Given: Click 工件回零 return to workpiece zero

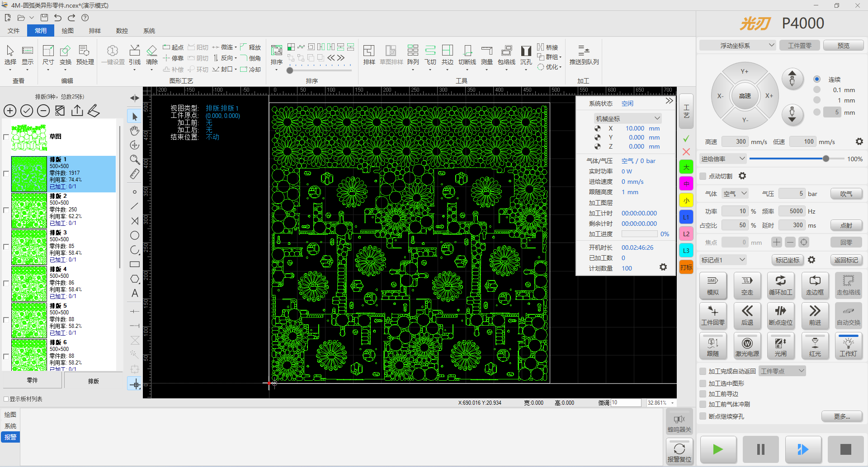Looking at the screenshot, I should pyautogui.click(x=713, y=316).
